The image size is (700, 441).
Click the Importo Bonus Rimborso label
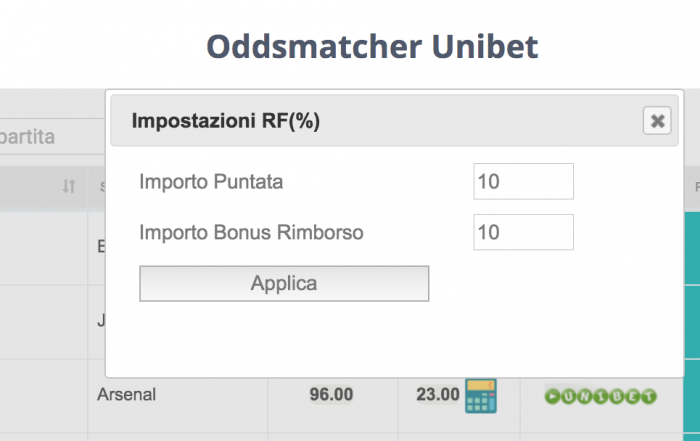tap(251, 232)
